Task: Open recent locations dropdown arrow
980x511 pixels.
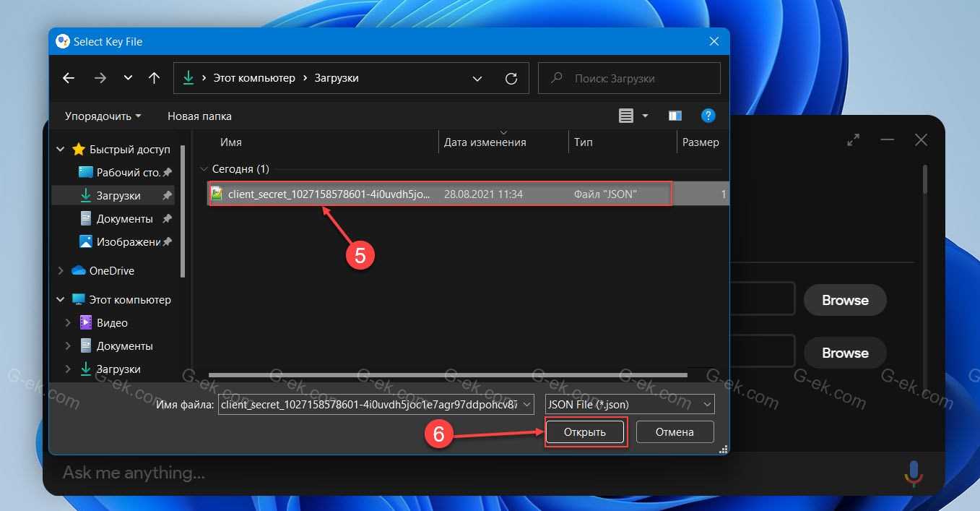Action: 128,78
